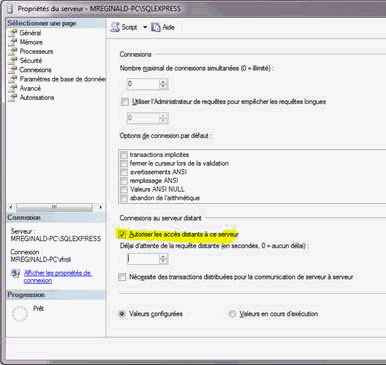Screen dimensions: 386x365
Task: Enable Nécessite des transactions distribuées checkbox
Action: tap(122, 277)
